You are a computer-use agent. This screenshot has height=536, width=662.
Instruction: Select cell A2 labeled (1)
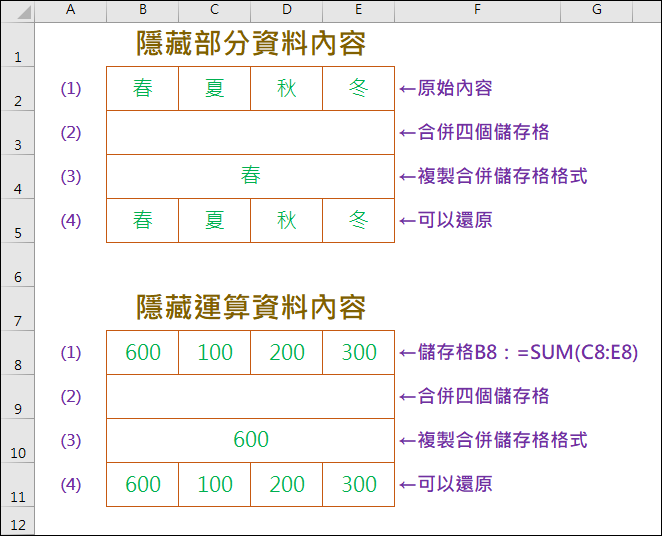point(71,89)
